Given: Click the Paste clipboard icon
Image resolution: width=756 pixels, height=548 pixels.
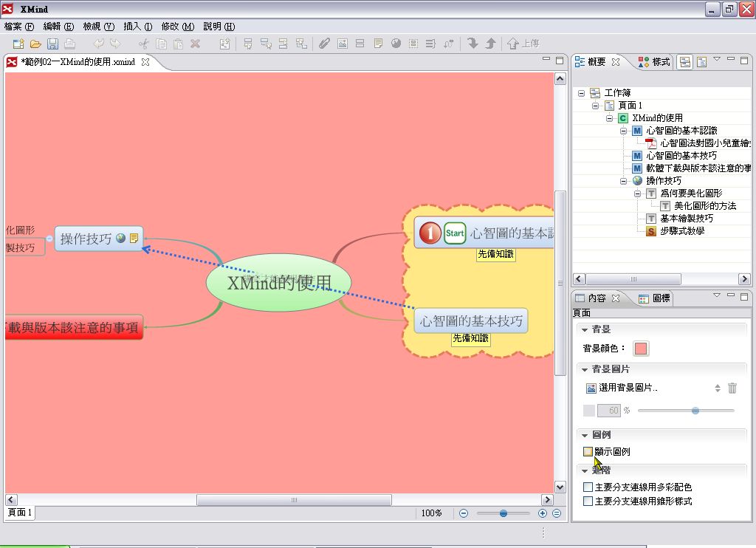Looking at the screenshot, I should click(x=178, y=44).
